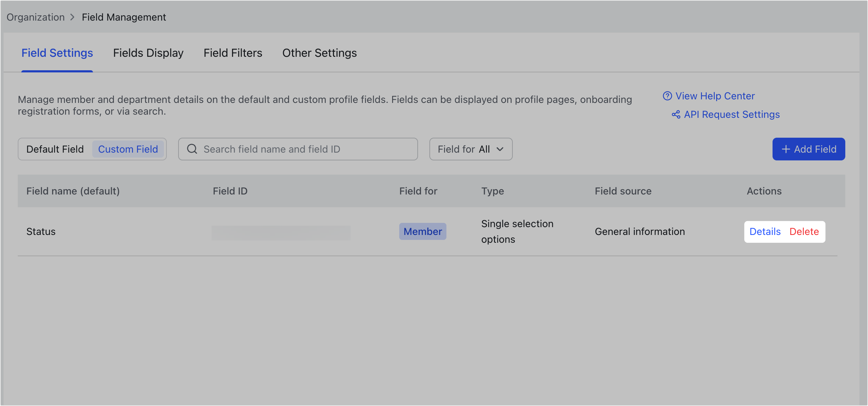Navigate to Organization in breadcrumb
868x406 pixels.
pos(35,17)
